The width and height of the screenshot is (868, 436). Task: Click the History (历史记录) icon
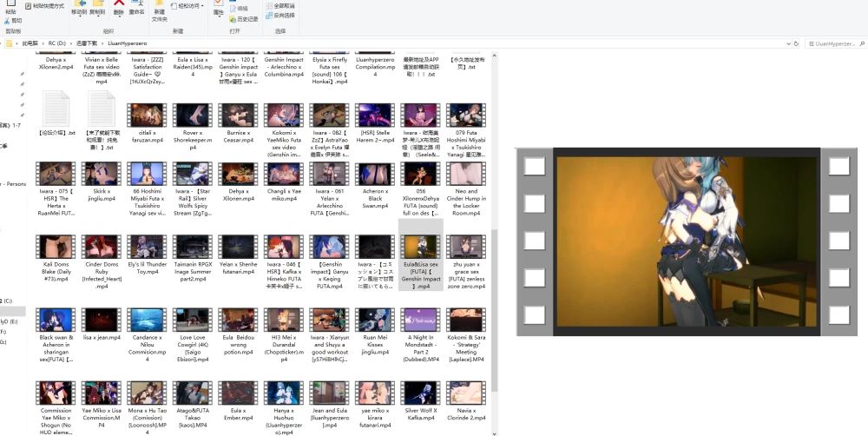pos(233,19)
